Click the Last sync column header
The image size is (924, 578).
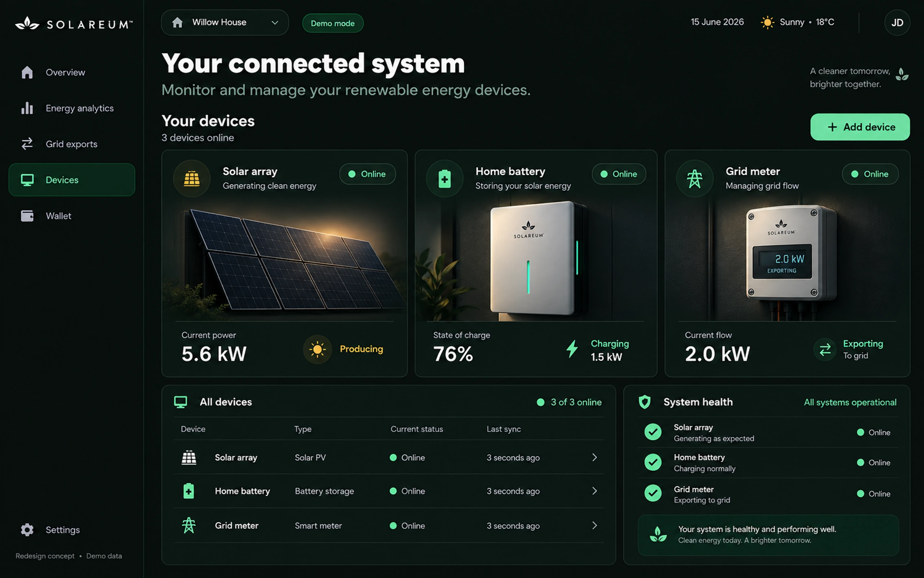pos(503,429)
